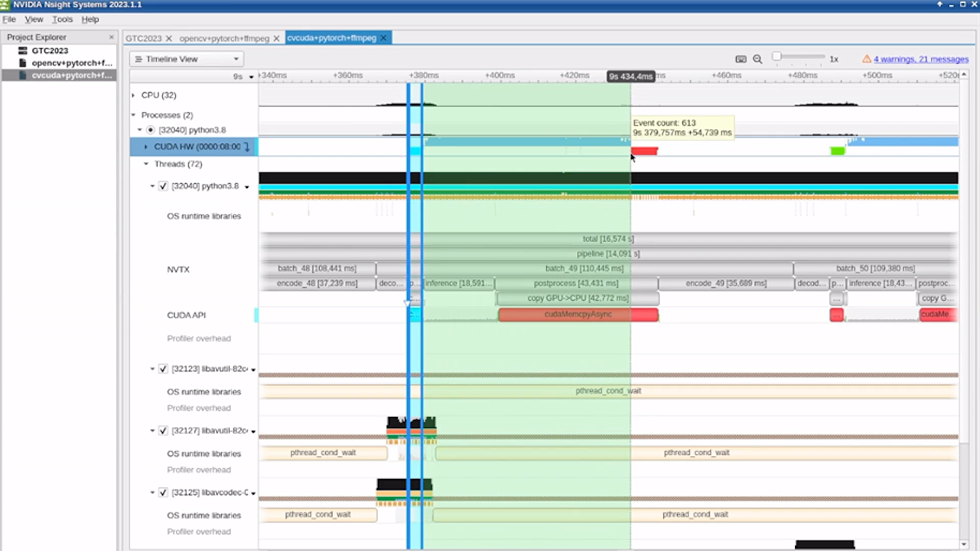Uncheck the [32123] libavutil thread checkbox

163,369
